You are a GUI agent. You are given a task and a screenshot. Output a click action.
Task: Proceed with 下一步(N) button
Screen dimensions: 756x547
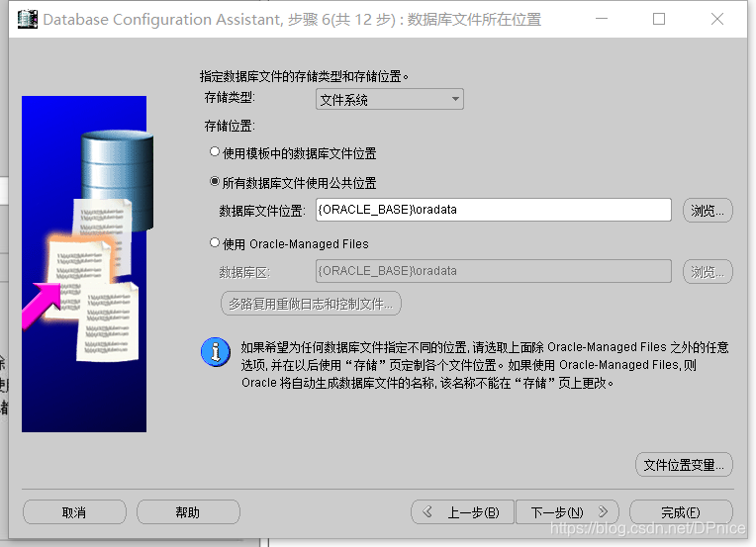click(x=567, y=511)
